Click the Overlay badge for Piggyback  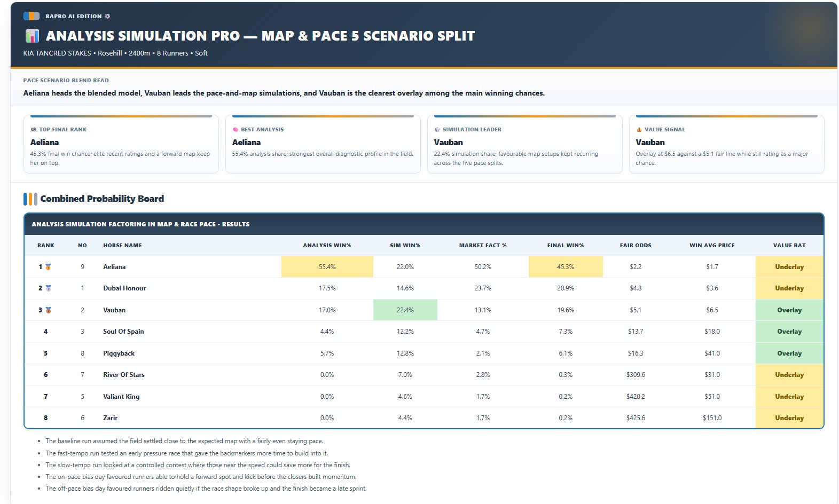pyautogui.click(x=789, y=353)
